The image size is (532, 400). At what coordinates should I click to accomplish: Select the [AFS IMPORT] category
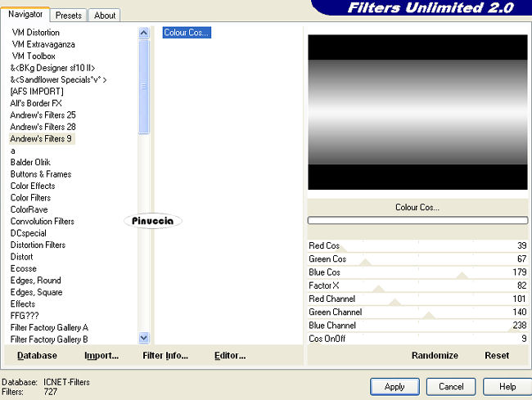pyautogui.click(x=37, y=92)
